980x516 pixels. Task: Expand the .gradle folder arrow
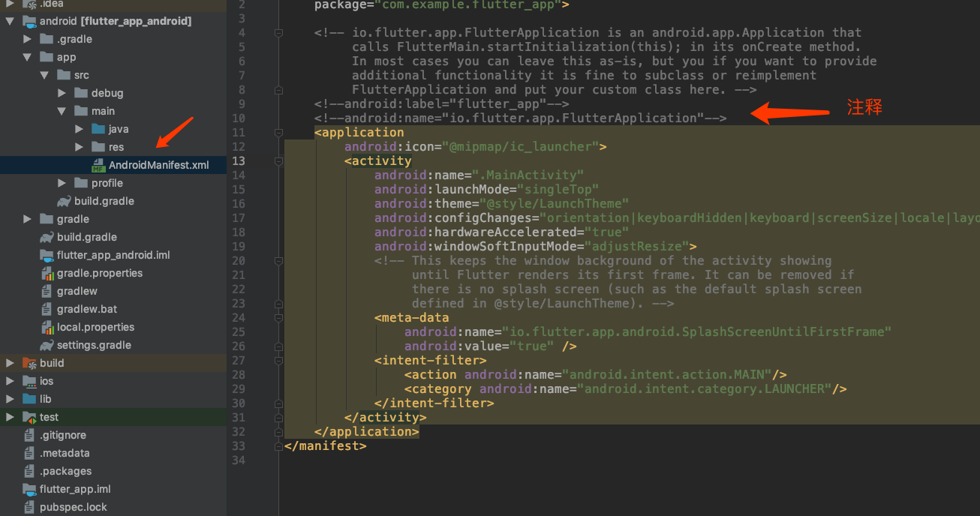click(x=28, y=39)
